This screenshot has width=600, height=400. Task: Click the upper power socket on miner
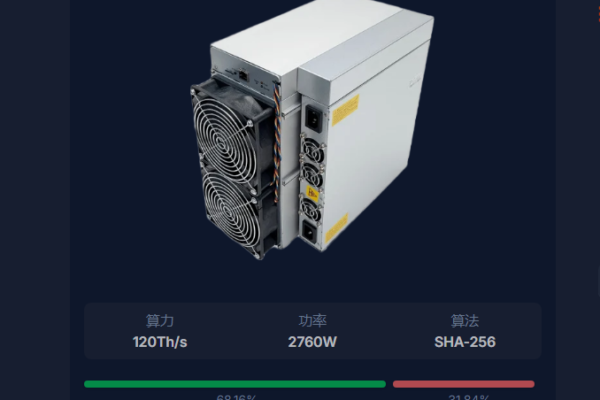point(314,119)
